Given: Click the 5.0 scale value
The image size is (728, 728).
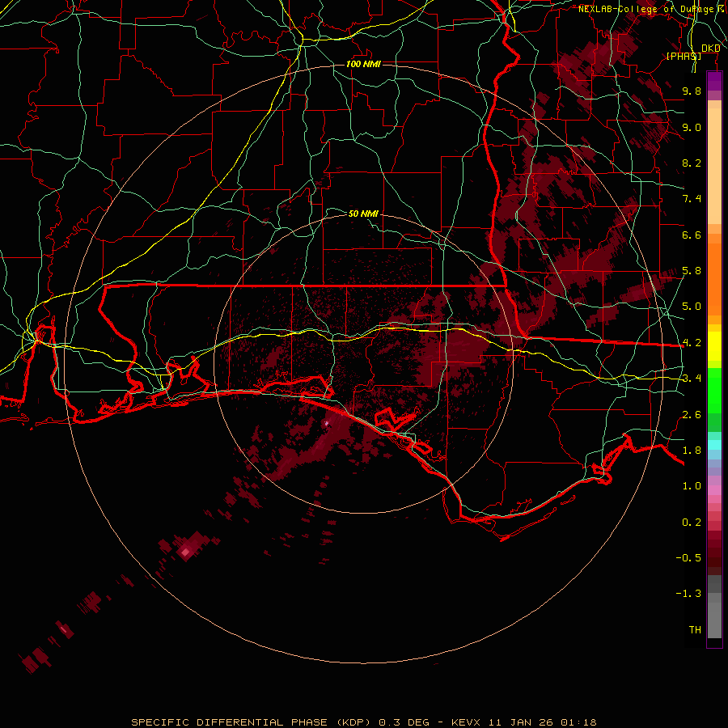Looking at the screenshot, I should pyautogui.click(x=692, y=307).
